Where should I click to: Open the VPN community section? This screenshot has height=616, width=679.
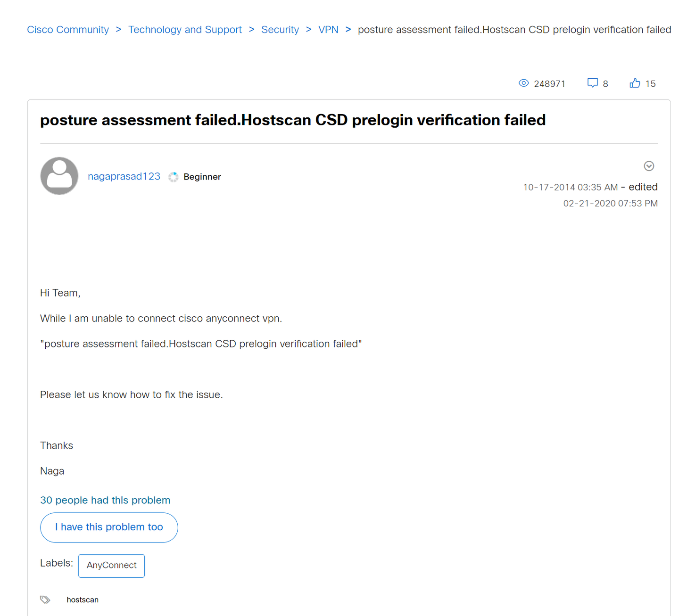coord(329,29)
